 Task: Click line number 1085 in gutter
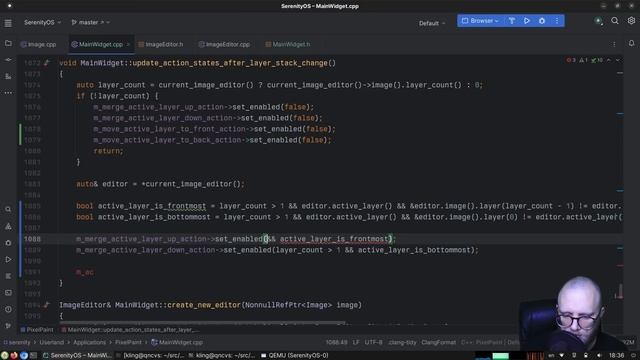(32, 206)
